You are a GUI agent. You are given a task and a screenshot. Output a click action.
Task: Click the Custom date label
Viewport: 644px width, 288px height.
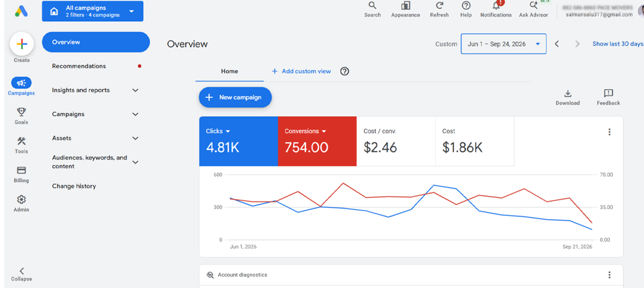[446, 44]
